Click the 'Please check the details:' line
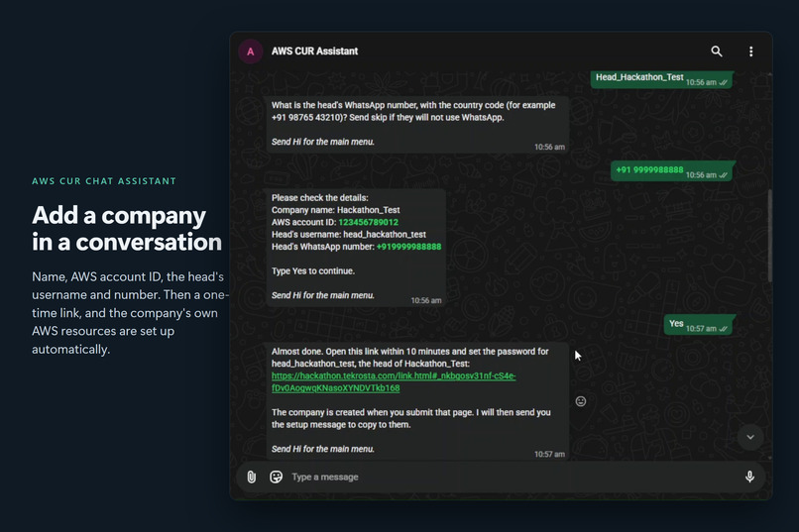The width and height of the screenshot is (799, 532). coord(319,197)
